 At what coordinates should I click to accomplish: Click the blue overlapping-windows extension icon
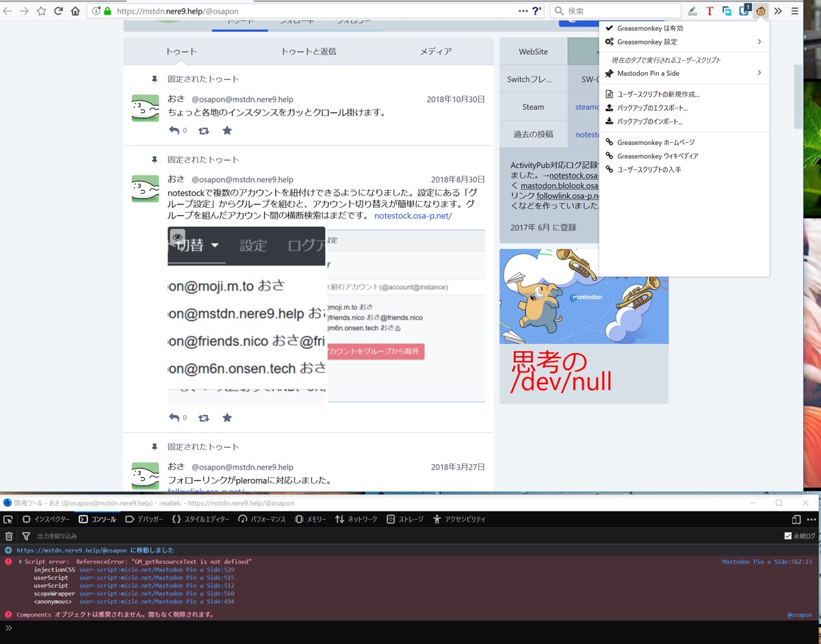727,11
